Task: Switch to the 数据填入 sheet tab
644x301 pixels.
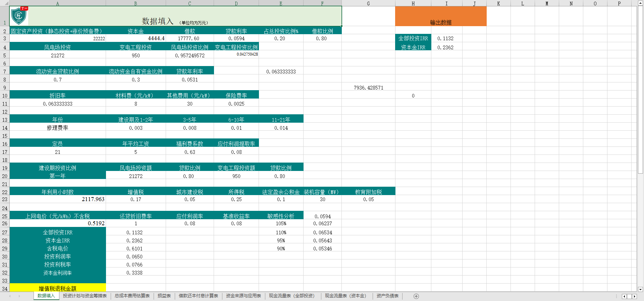Action: (x=46, y=296)
